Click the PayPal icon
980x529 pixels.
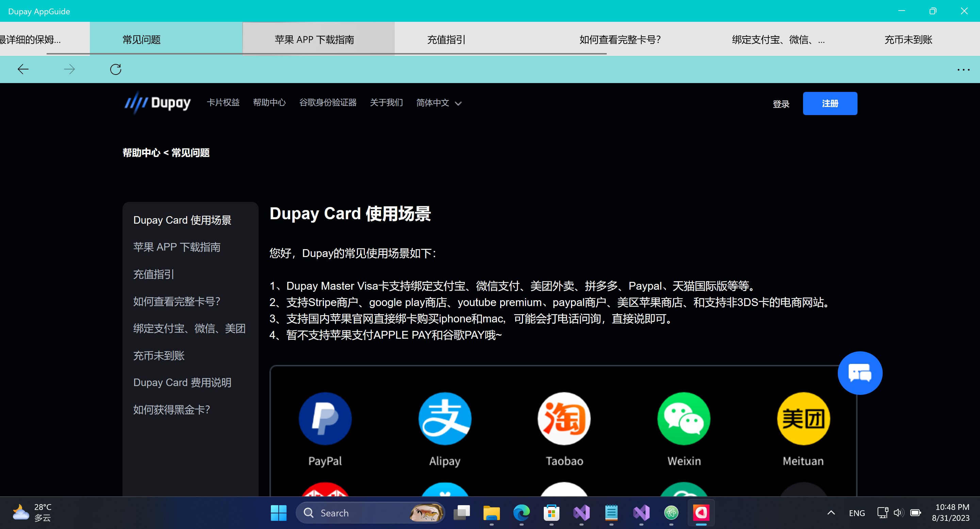(325, 419)
